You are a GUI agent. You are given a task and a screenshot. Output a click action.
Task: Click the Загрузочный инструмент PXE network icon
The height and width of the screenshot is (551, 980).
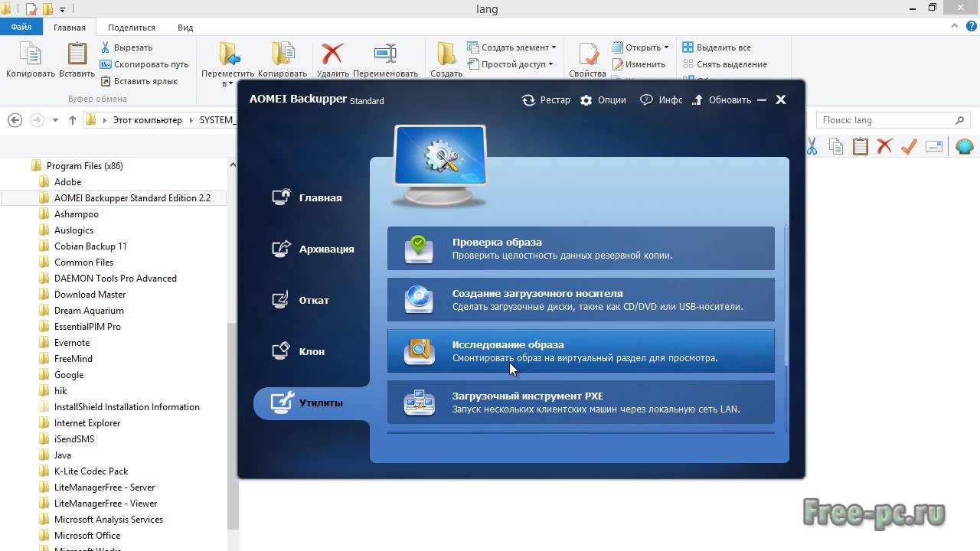(419, 402)
